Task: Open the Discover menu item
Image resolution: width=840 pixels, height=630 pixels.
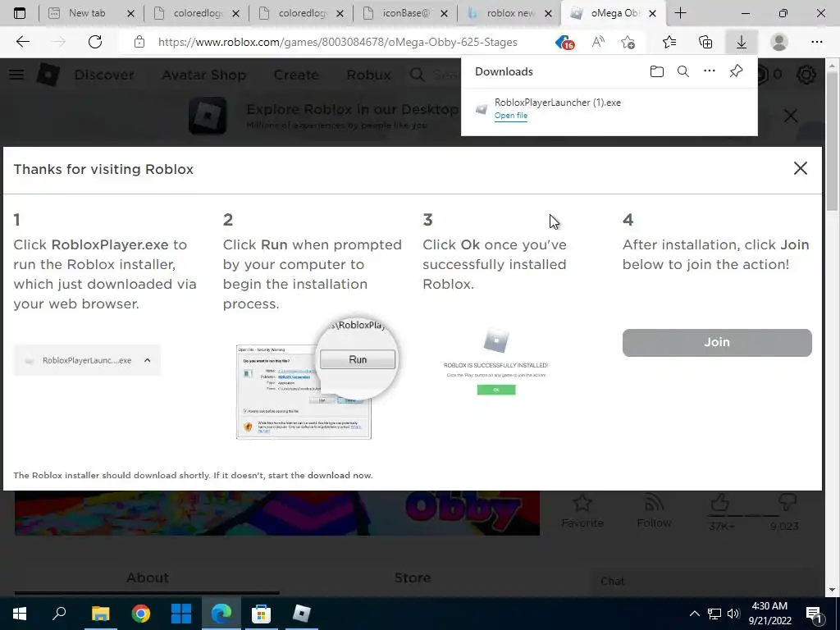Action: [x=104, y=75]
